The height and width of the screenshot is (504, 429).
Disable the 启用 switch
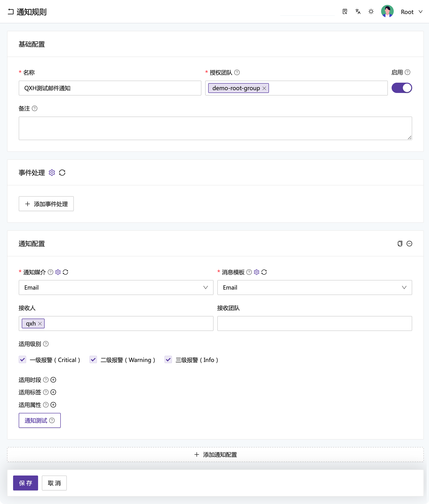point(402,88)
